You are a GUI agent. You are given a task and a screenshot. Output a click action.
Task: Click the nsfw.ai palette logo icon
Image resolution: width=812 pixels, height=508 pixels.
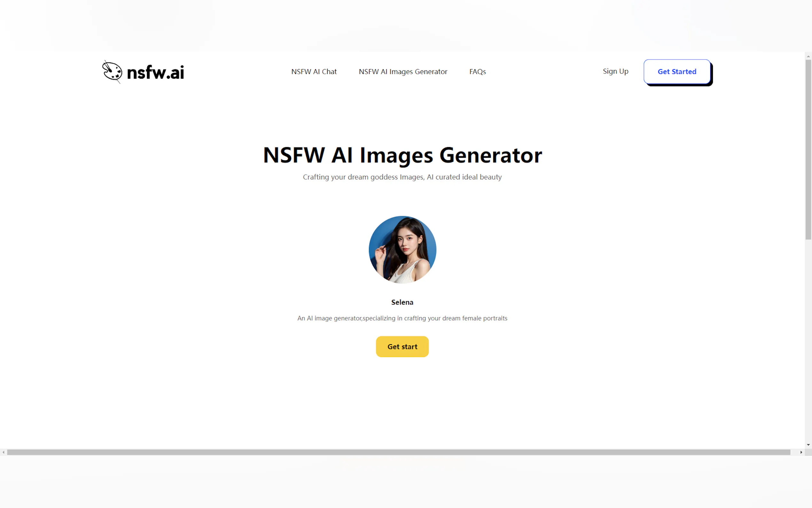[x=112, y=72]
